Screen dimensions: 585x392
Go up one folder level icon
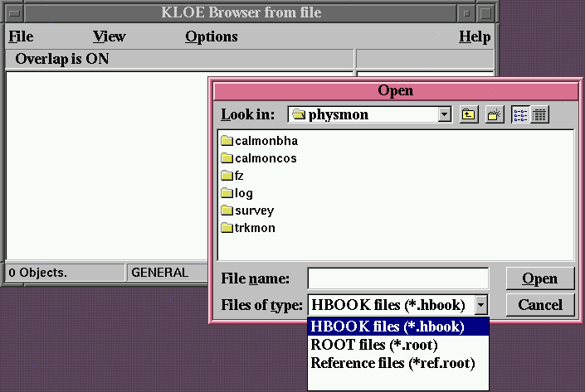pos(469,114)
